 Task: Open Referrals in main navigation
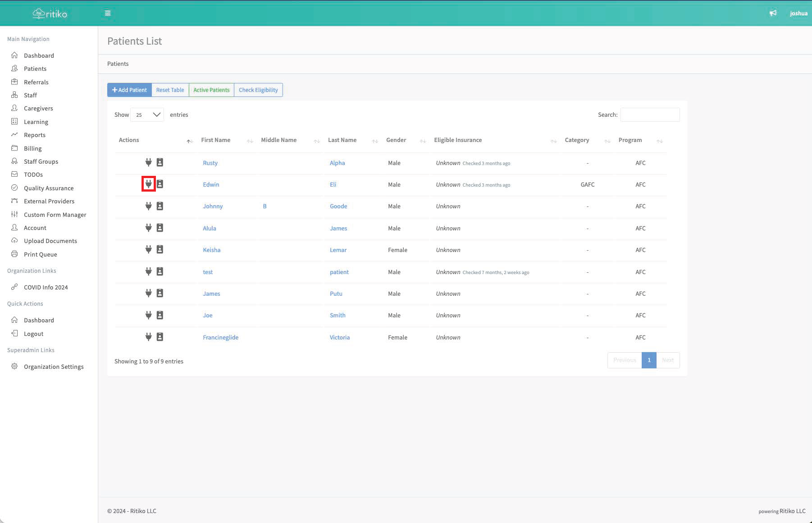36,82
